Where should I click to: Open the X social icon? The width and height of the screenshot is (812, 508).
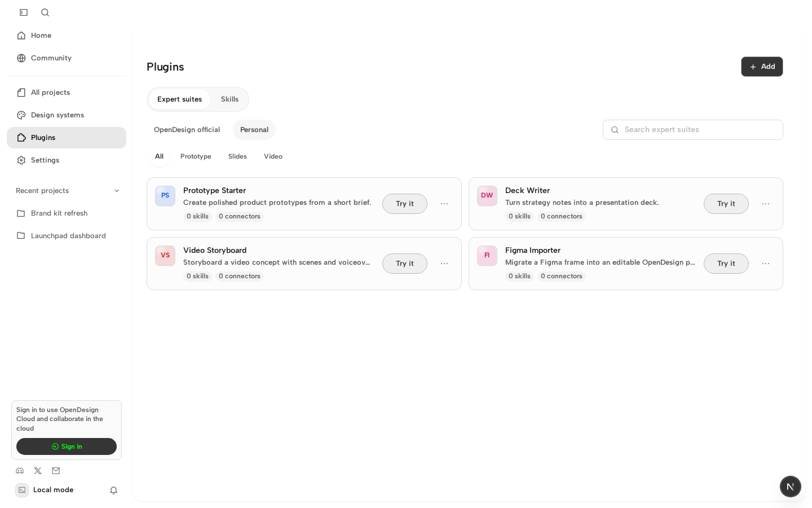coord(38,471)
